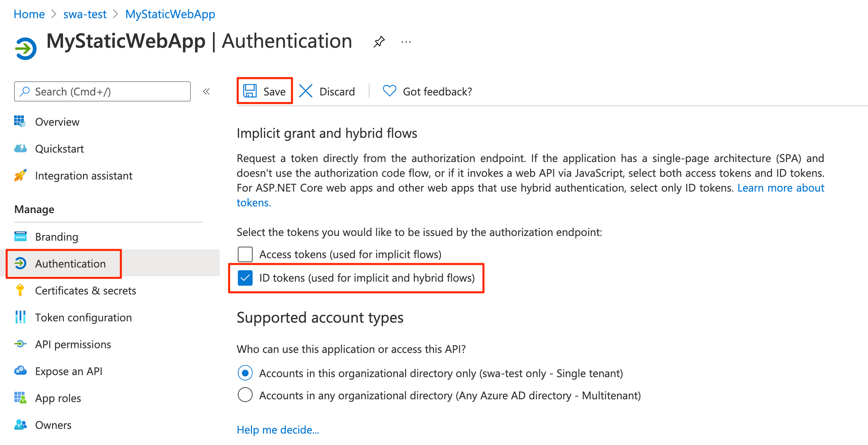This screenshot has height=445, width=868.
Task: Select the Multitenant accounts radio option
Action: pos(245,395)
